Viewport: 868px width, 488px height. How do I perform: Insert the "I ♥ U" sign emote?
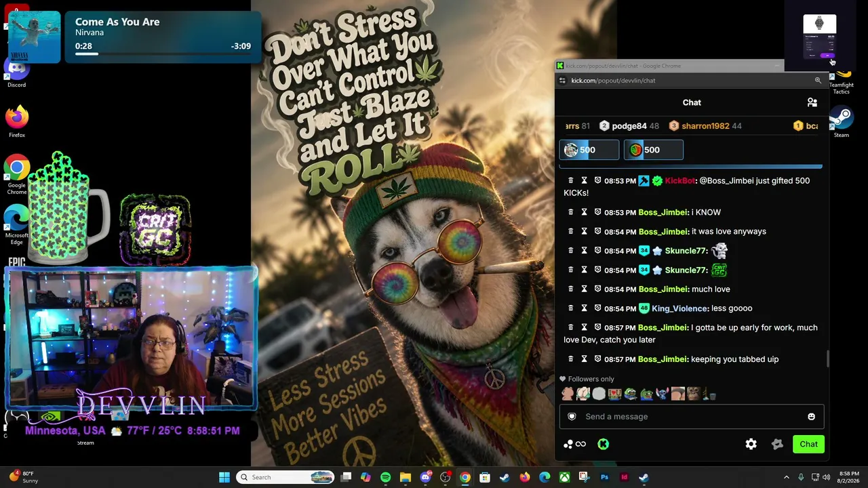(614, 394)
